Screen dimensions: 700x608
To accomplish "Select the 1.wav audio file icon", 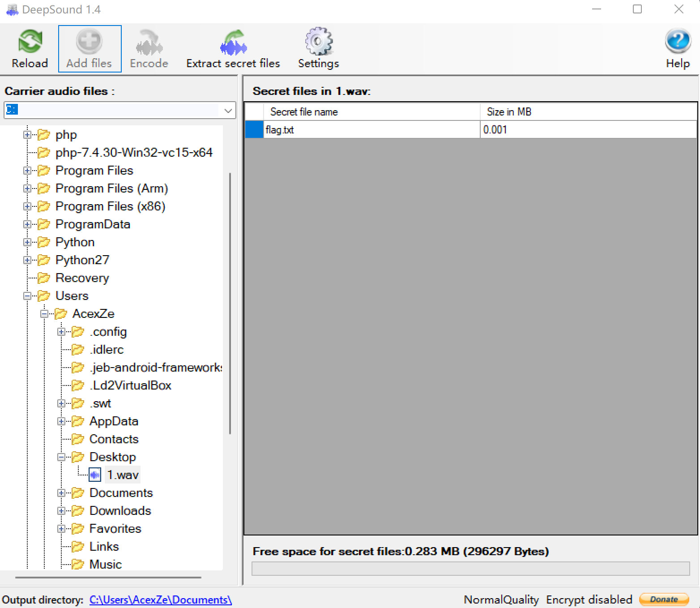I will point(95,475).
